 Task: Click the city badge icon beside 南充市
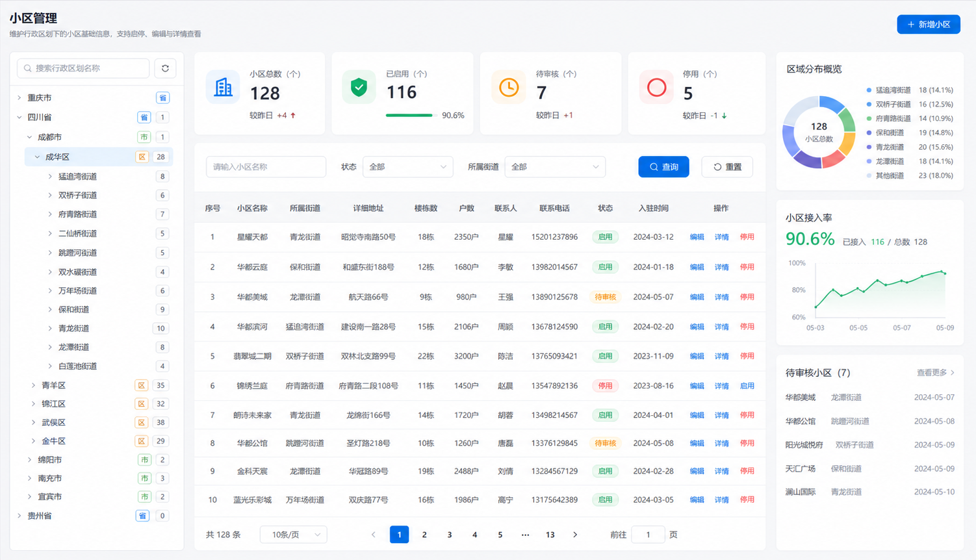144,478
